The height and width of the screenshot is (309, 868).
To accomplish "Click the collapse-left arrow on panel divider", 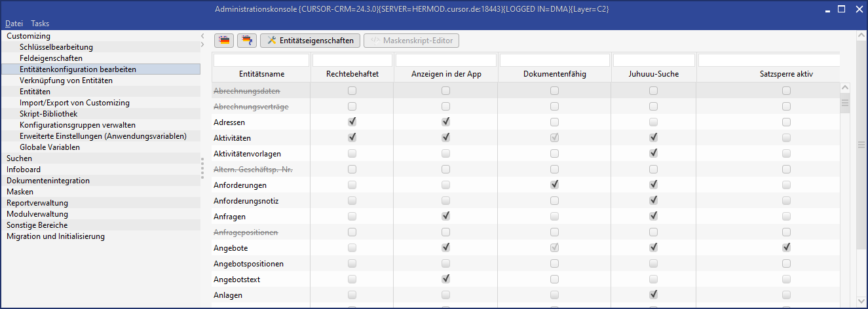I will (x=203, y=35).
